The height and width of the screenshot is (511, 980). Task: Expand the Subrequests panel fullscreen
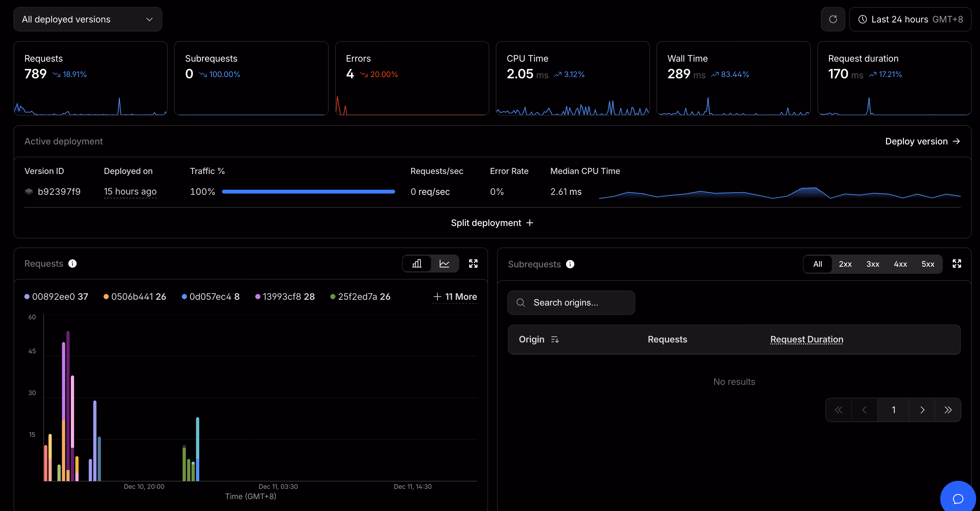[956, 264]
